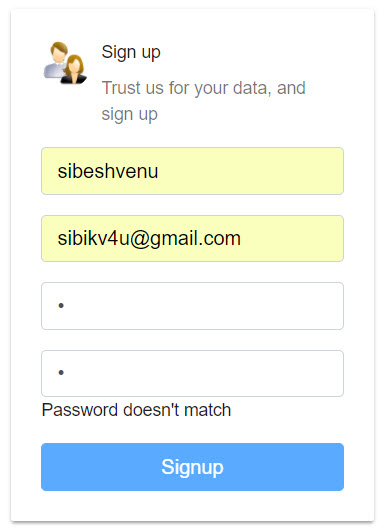
Task: Click the masked dot in confirm password field
Action: (61, 372)
